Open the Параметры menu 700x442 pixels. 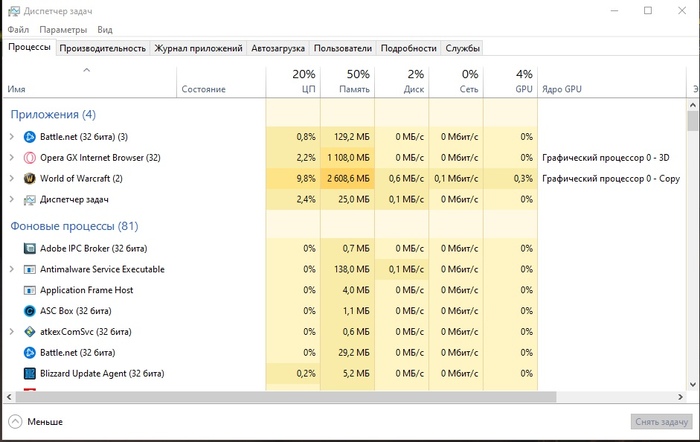pyautogui.click(x=63, y=31)
